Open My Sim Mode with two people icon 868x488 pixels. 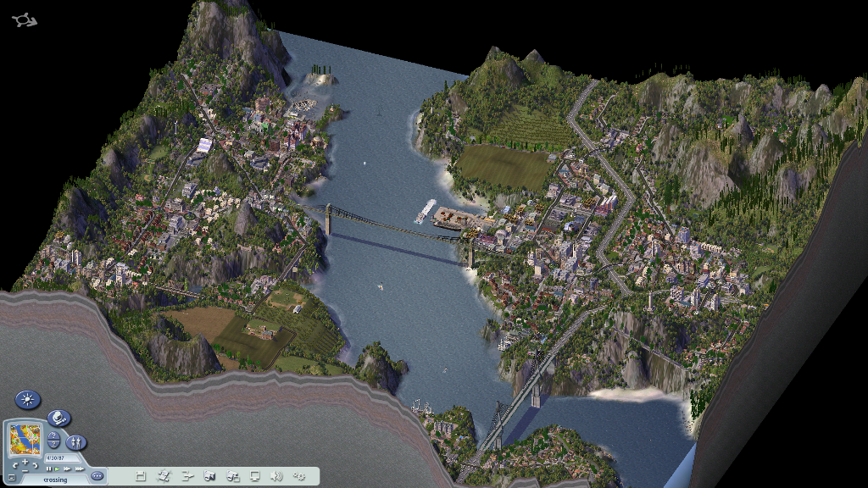click(x=75, y=442)
